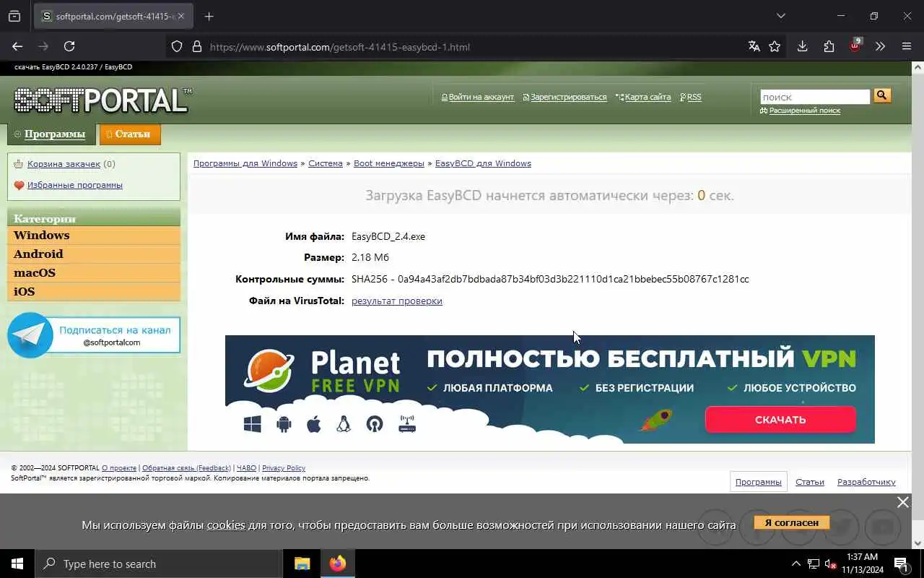
Task: Click the site padlock icon
Action: pyautogui.click(x=196, y=46)
